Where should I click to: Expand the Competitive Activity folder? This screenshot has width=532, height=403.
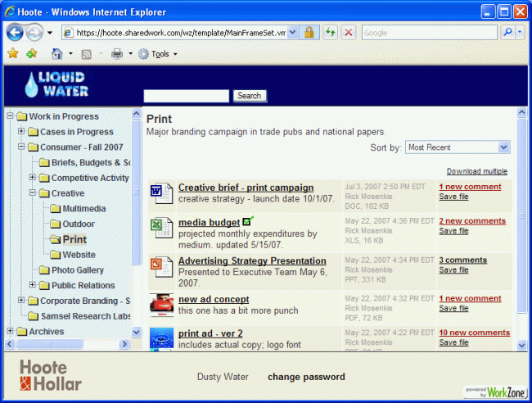pos(33,177)
